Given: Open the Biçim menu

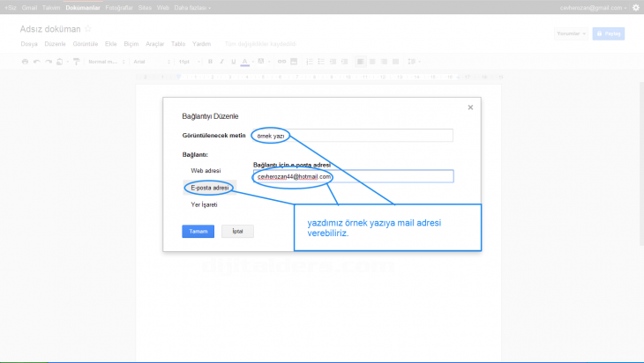Looking at the screenshot, I should pyautogui.click(x=132, y=43).
